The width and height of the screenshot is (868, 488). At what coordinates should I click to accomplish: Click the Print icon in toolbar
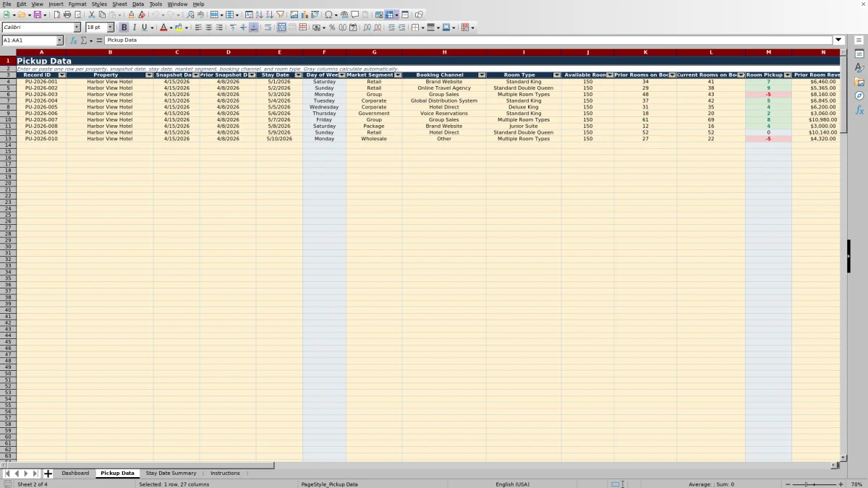point(67,14)
